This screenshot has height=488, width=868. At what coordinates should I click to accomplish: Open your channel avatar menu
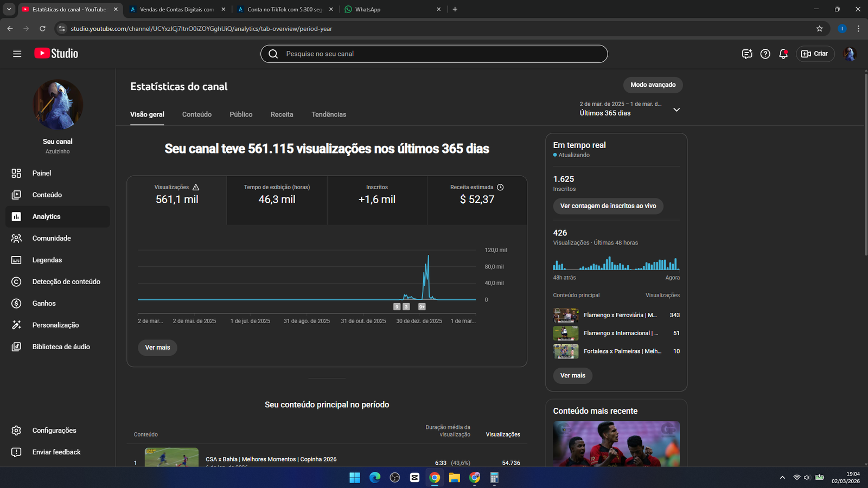coord(850,54)
